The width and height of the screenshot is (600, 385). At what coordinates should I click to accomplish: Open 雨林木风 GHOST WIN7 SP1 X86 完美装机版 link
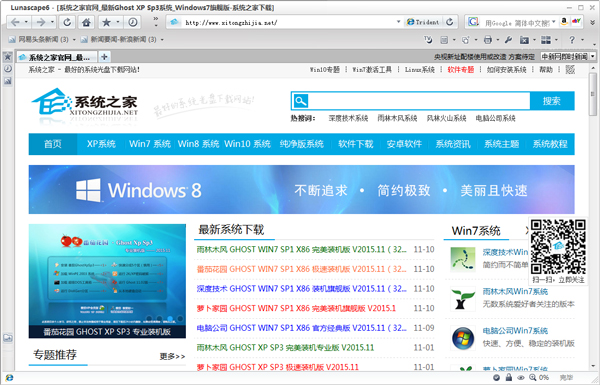click(x=302, y=250)
